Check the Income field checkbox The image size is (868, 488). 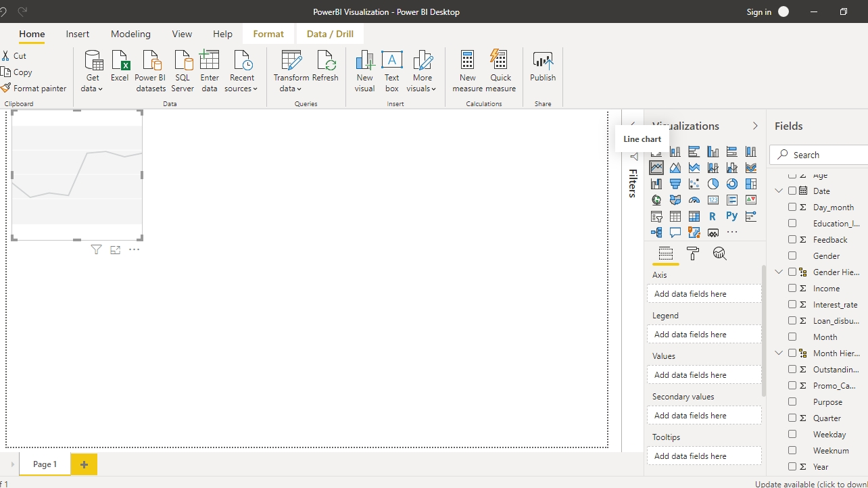792,288
